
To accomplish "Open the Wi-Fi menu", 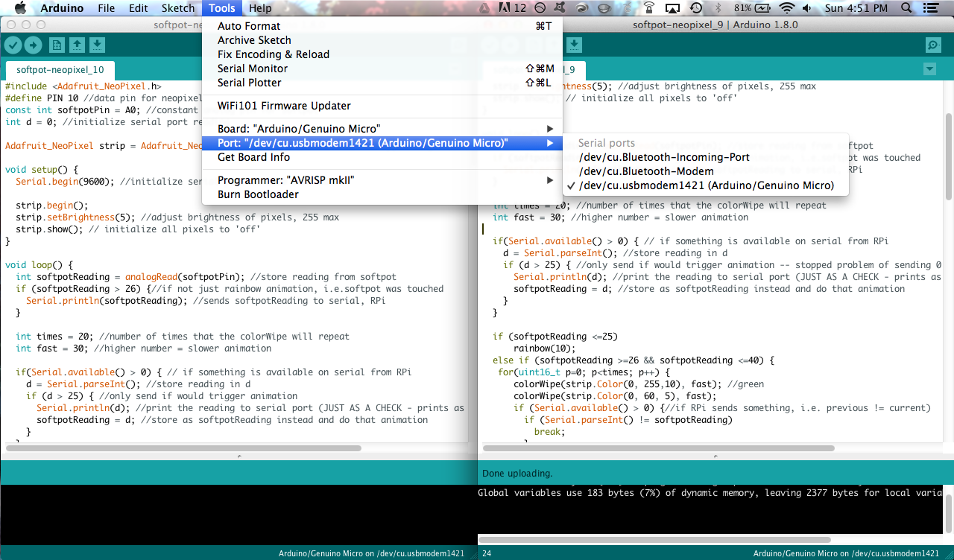I will [786, 8].
